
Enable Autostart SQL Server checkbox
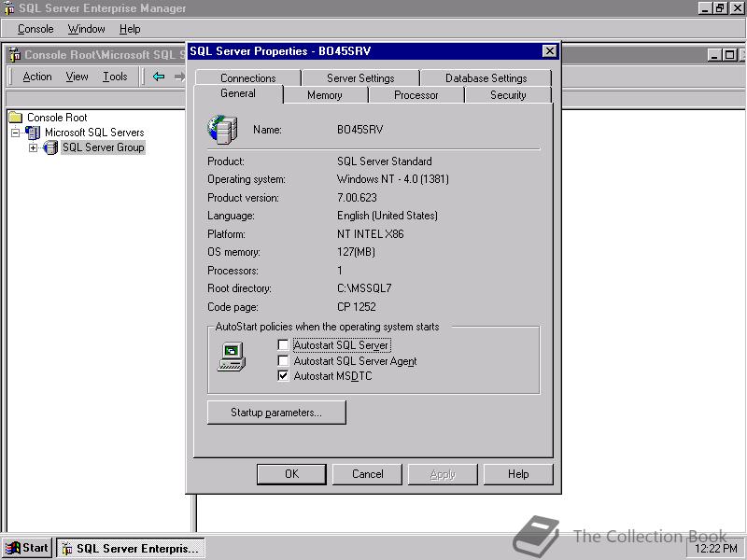[x=283, y=344]
